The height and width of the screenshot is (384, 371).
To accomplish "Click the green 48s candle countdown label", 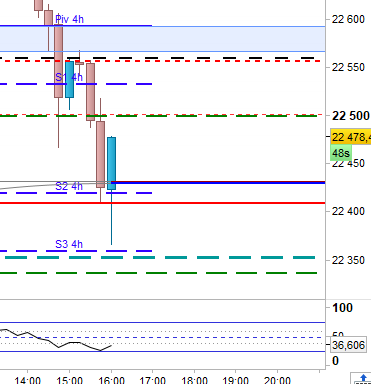I will (x=341, y=153).
